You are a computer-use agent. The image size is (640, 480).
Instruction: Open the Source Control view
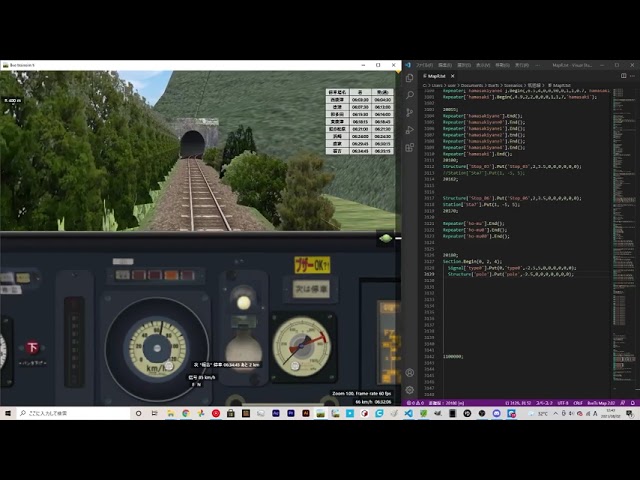pyautogui.click(x=409, y=113)
